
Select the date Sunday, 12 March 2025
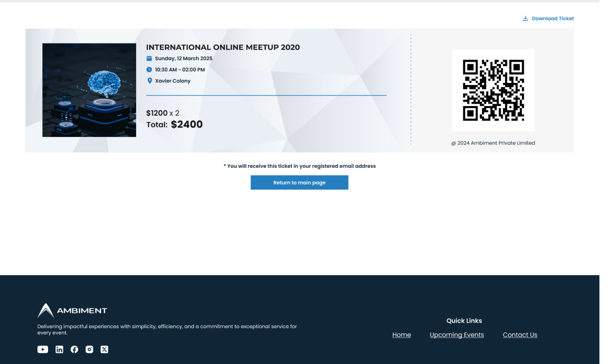[x=184, y=59]
